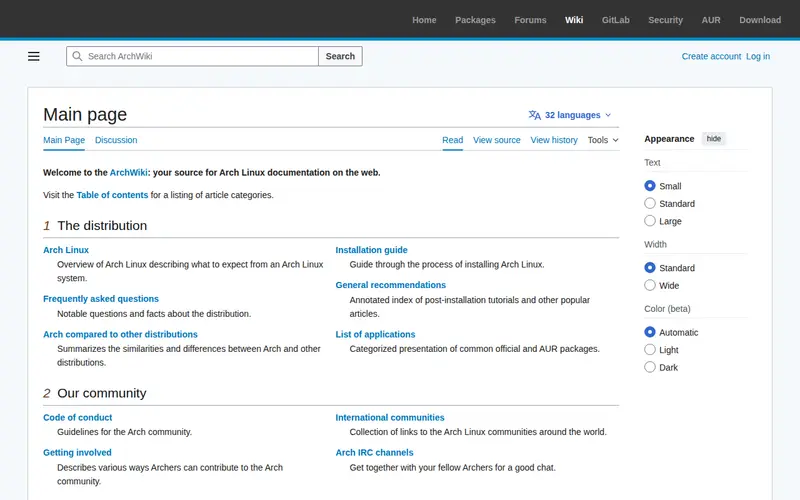Open List of applications link
The height and width of the screenshot is (500, 800).
click(x=375, y=334)
